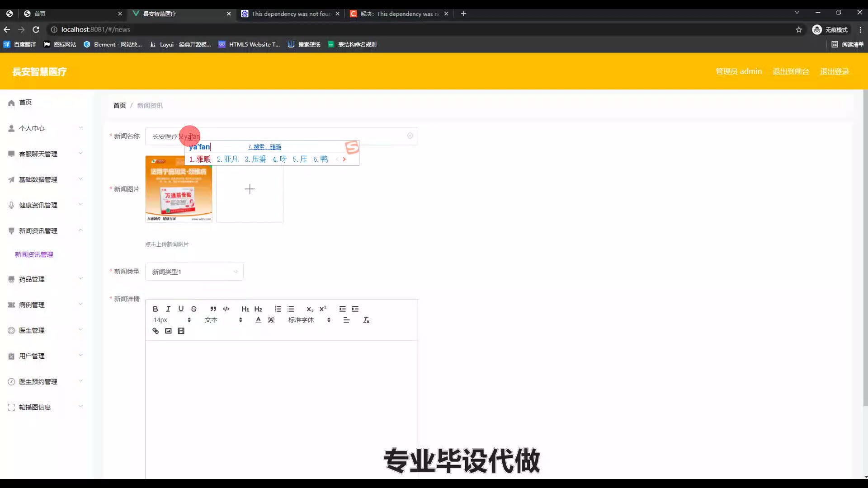The height and width of the screenshot is (488, 868).
Task: Insert a link using the link icon
Action: 156,331
